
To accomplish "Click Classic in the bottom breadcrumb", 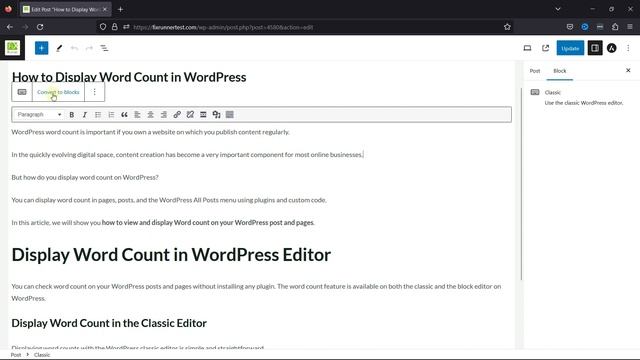I will click(42, 355).
